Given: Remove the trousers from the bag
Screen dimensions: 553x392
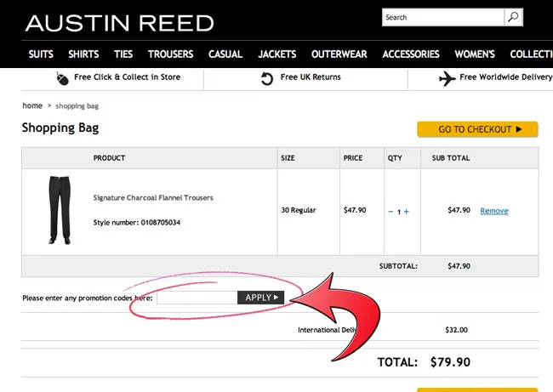Looking at the screenshot, I should coord(494,211).
